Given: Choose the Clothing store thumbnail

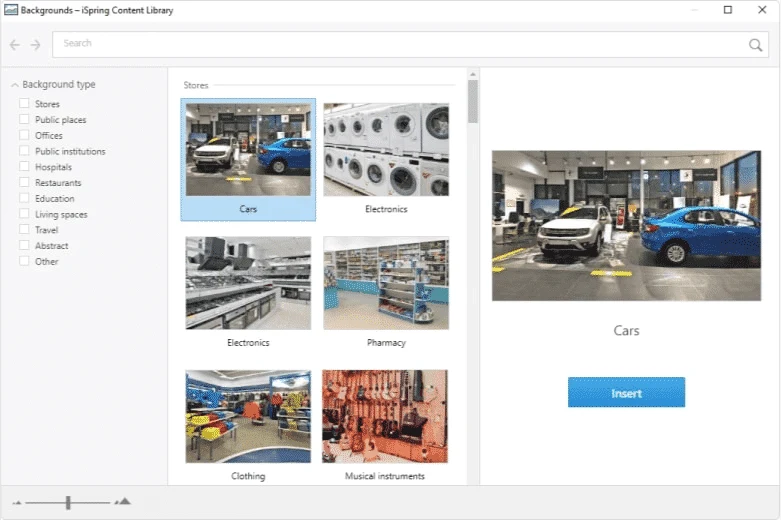Looking at the screenshot, I should click(x=248, y=416).
